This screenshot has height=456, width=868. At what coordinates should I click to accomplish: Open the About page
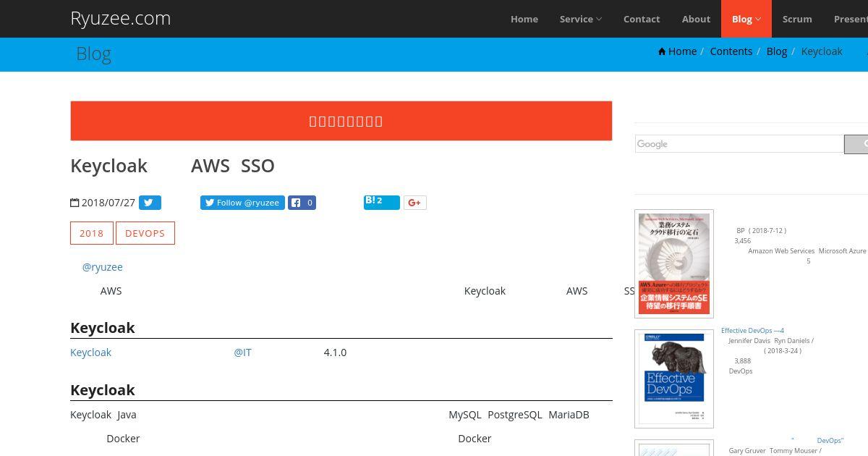click(x=696, y=19)
